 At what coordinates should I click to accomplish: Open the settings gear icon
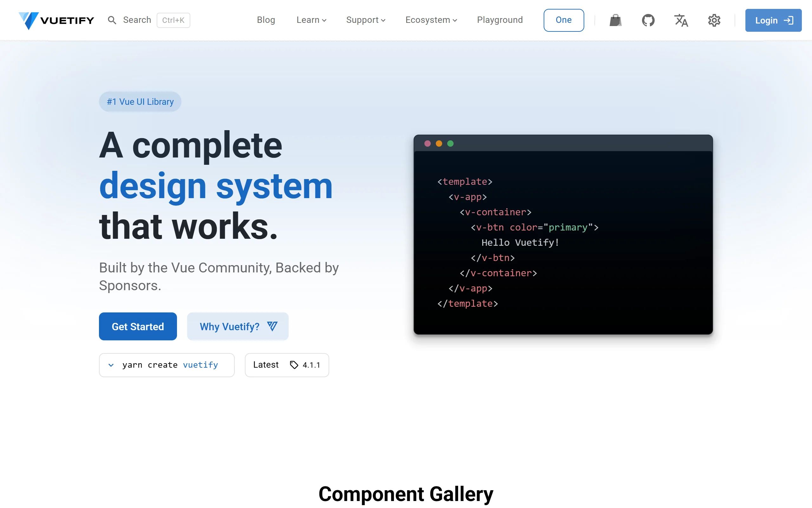click(x=714, y=20)
